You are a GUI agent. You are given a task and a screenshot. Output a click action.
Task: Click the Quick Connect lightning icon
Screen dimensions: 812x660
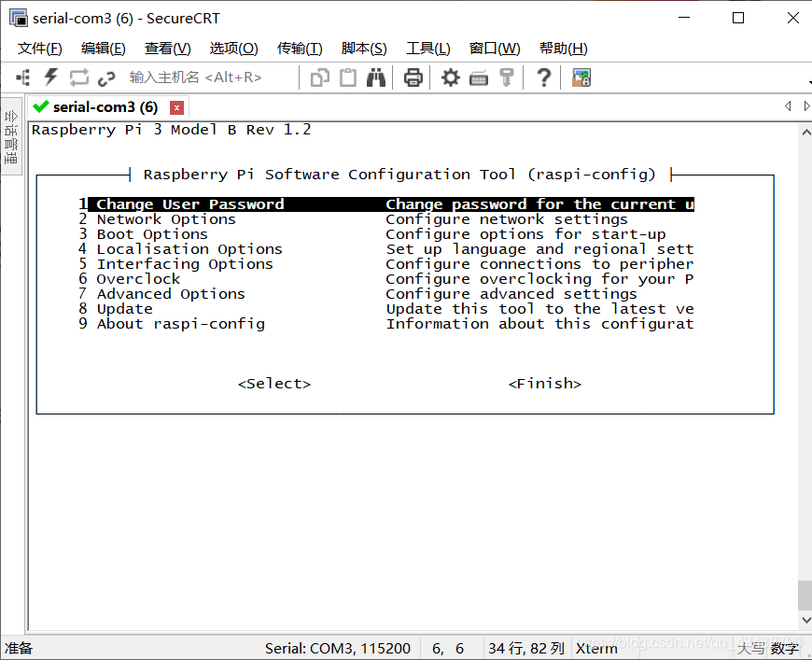click(x=50, y=77)
